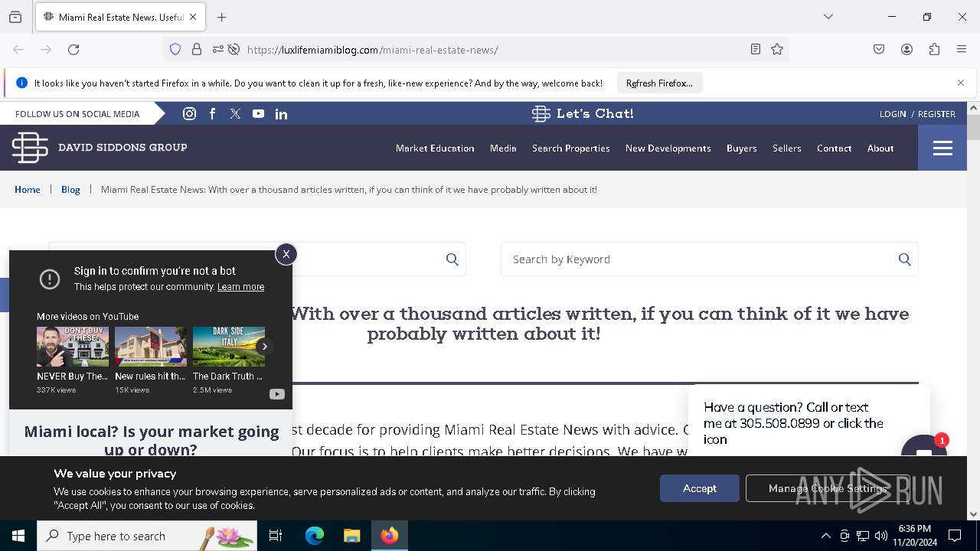Viewport: 980px width, 551px height.
Task: Click the LOGIN link
Action: point(893,113)
